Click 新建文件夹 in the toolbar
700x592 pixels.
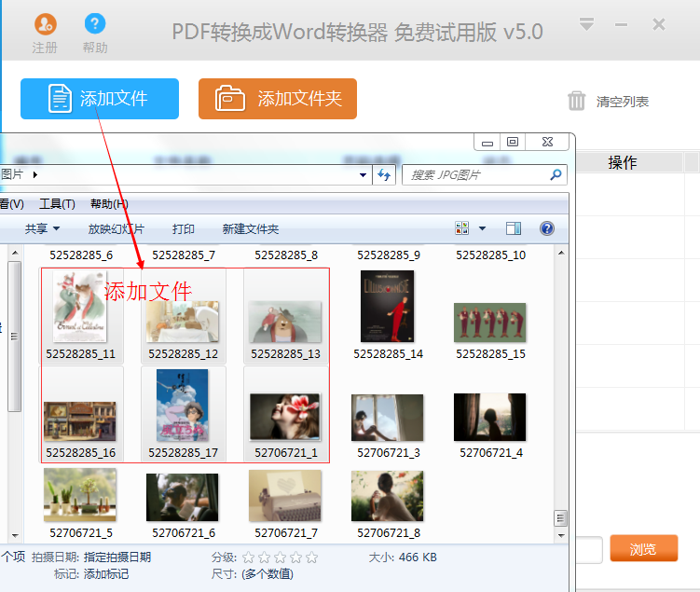tap(251, 229)
